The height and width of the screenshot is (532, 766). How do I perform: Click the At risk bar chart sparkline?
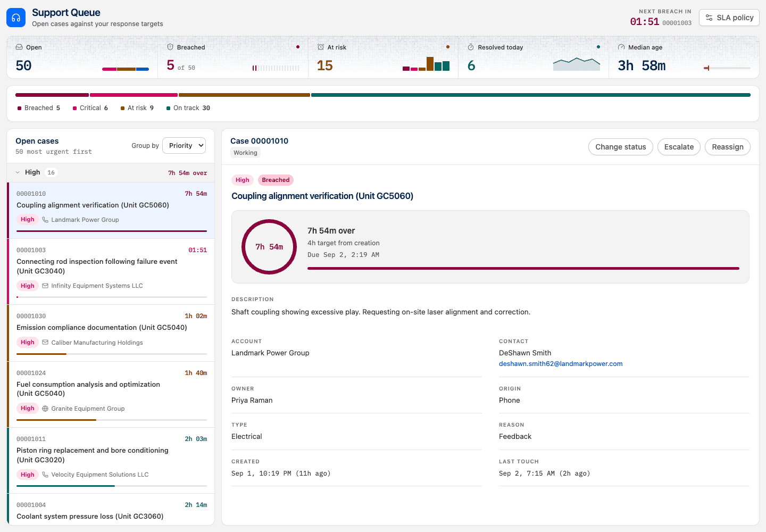426,64
